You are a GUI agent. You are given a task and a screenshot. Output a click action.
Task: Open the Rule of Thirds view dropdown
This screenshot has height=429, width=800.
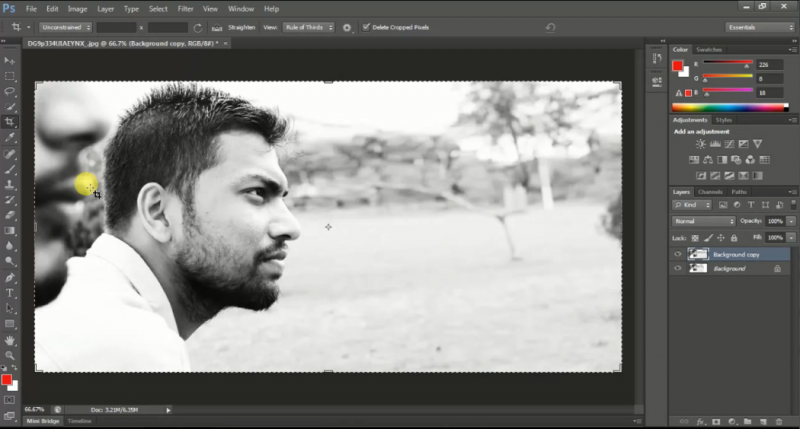(x=309, y=28)
